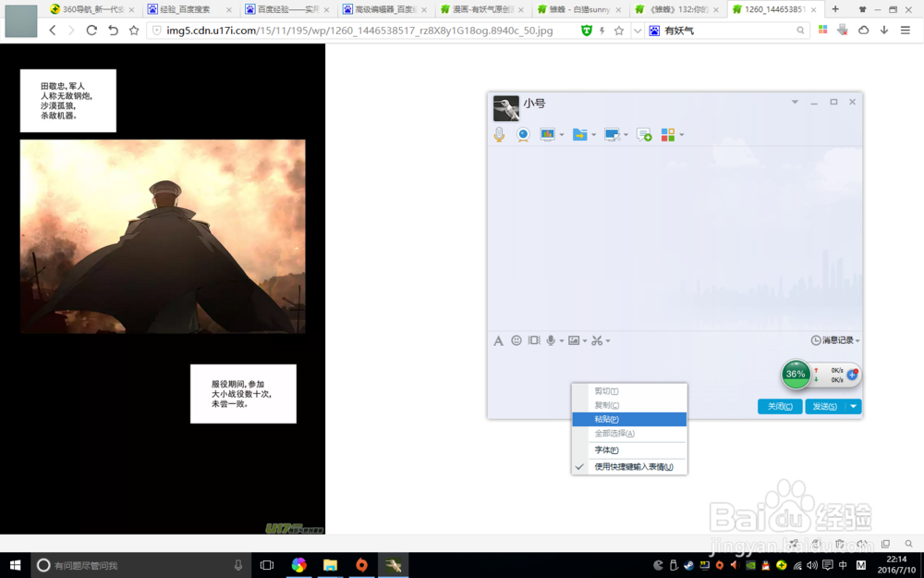Click the 36% memory accelerator ball
The image size is (924, 578).
(x=796, y=374)
